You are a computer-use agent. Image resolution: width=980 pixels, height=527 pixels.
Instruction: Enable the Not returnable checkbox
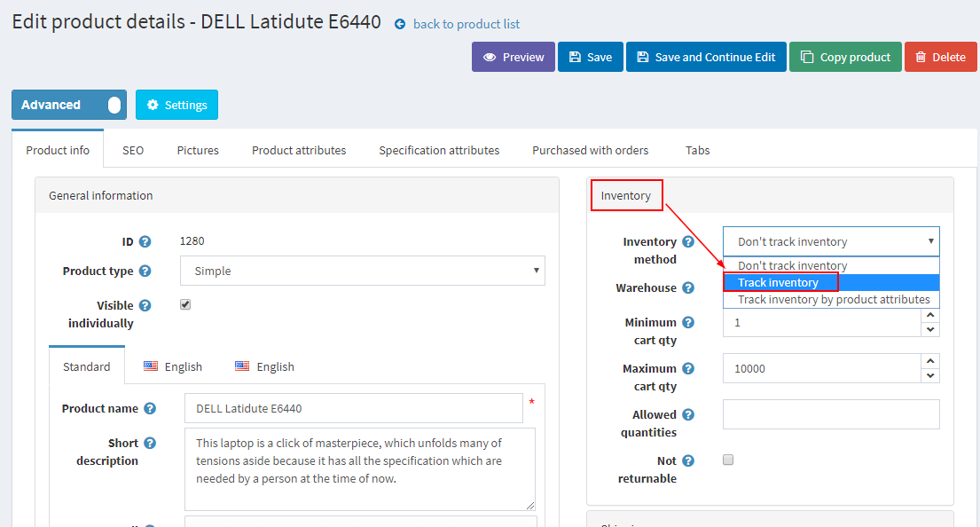tap(728, 460)
